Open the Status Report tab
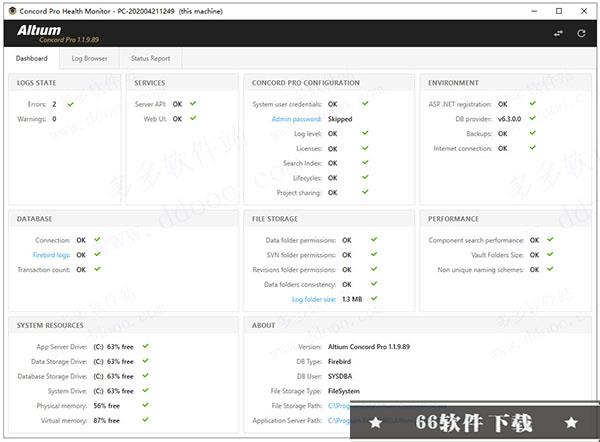The height and width of the screenshot is (442, 600). pos(150,59)
